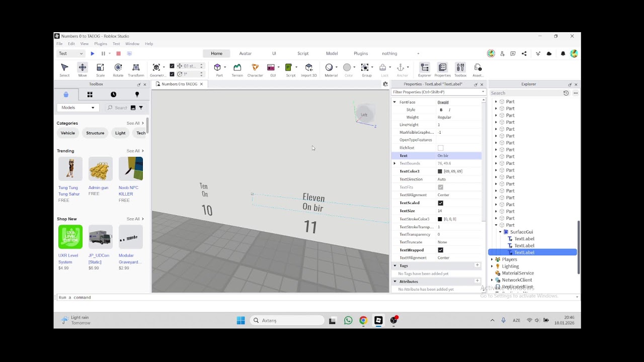Switch to the Avatar ribbon tab
644x362 pixels.
(246, 53)
